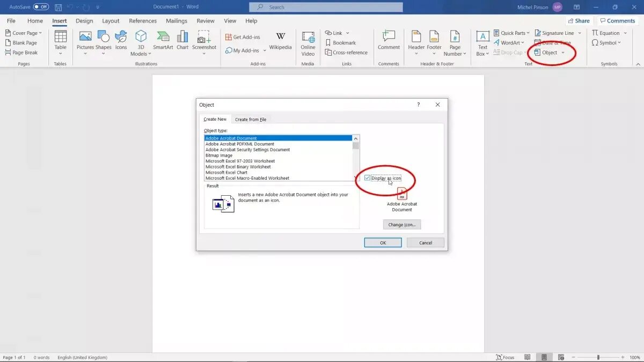Insert a Bookmark
The image size is (644, 362).
pyautogui.click(x=340, y=43)
